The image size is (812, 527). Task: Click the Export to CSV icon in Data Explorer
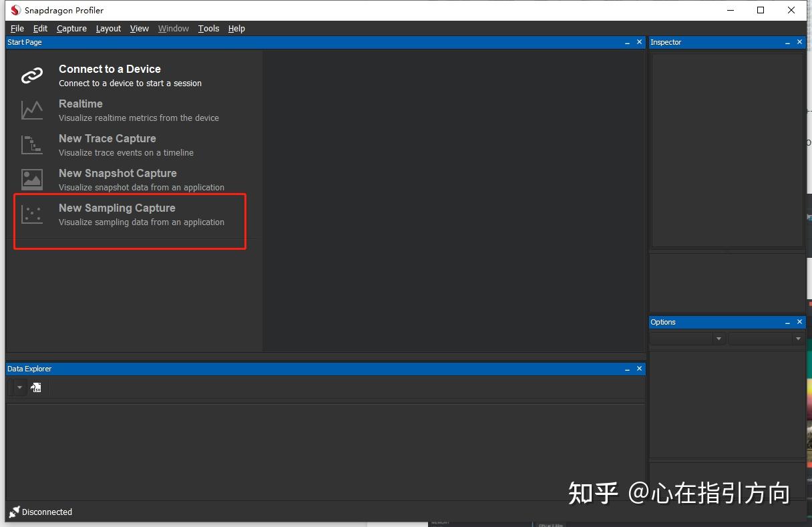(x=36, y=387)
